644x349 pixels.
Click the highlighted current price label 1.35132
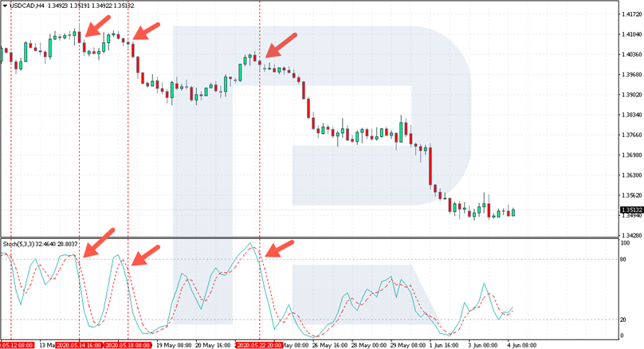pyautogui.click(x=631, y=210)
